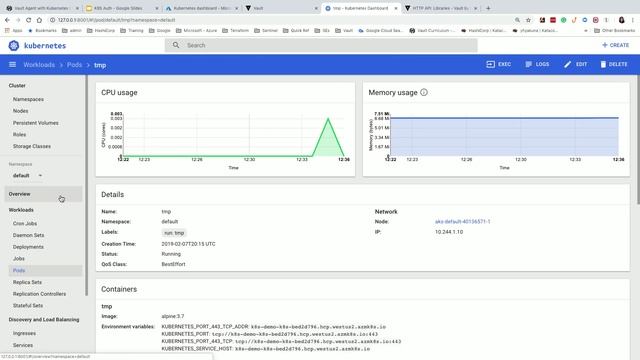Click the browser home icon
This screenshot has height=360, width=640.
coord(39,20)
